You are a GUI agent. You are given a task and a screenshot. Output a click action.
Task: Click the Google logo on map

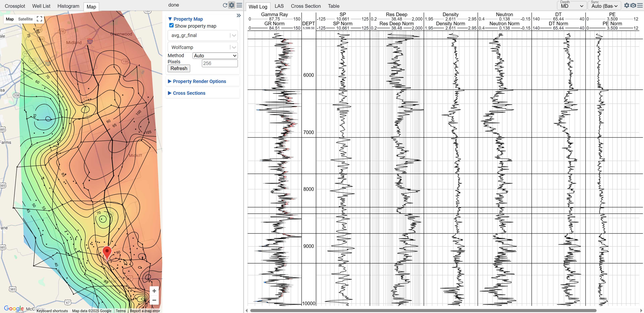[14, 308]
